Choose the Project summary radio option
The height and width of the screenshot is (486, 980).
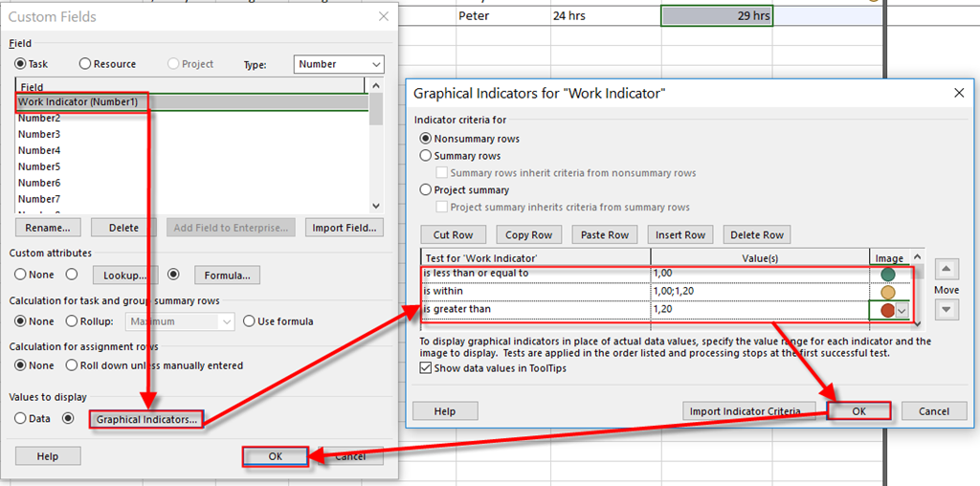click(x=427, y=190)
